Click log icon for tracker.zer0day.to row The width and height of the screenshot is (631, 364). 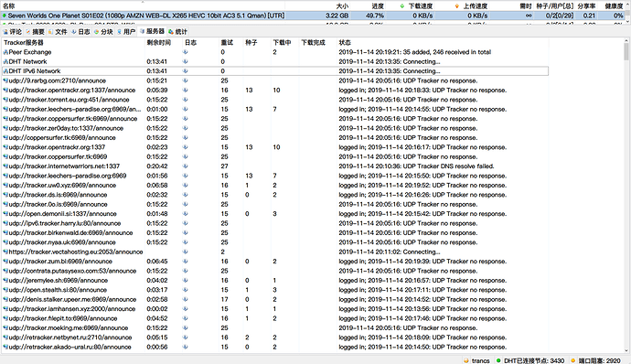coord(186,128)
